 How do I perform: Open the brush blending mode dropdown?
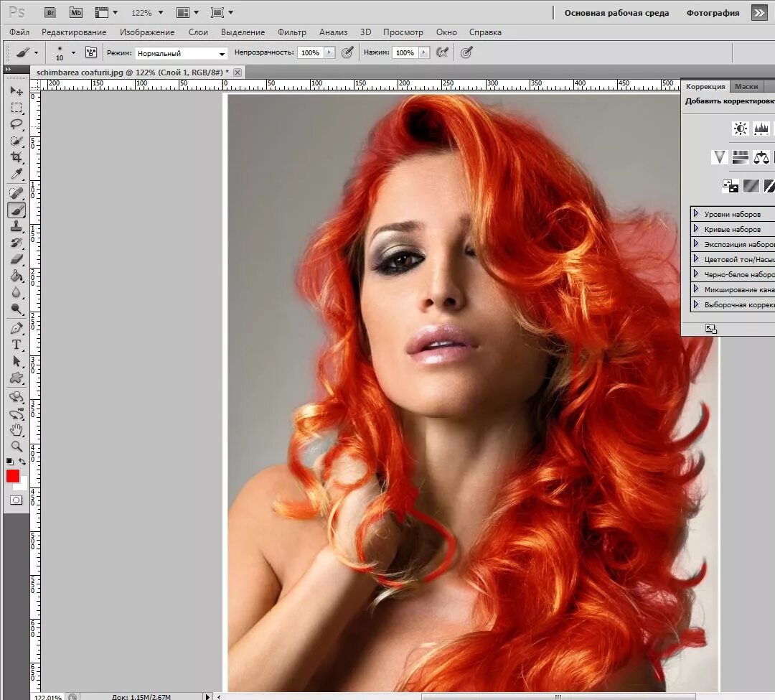[x=181, y=53]
